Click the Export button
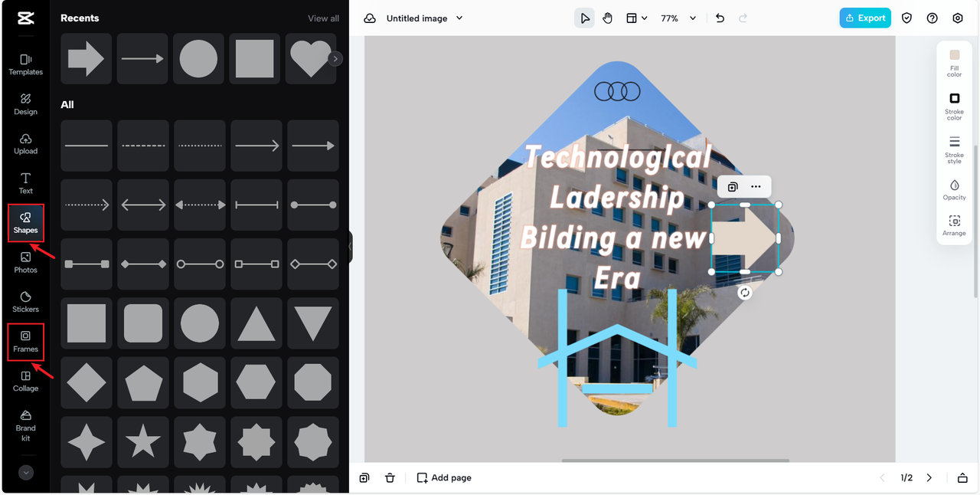The height and width of the screenshot is (495, 980). click(865, 18)
